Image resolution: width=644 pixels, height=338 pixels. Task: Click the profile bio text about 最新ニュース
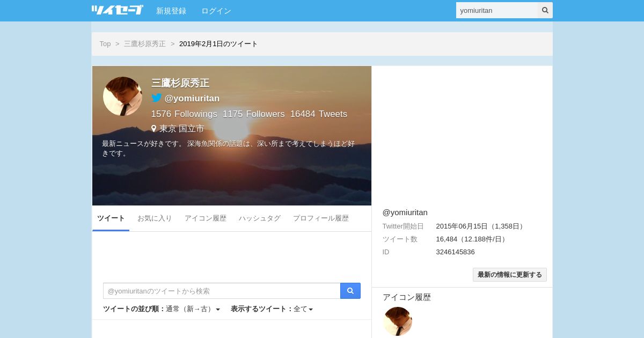[229, 148]
